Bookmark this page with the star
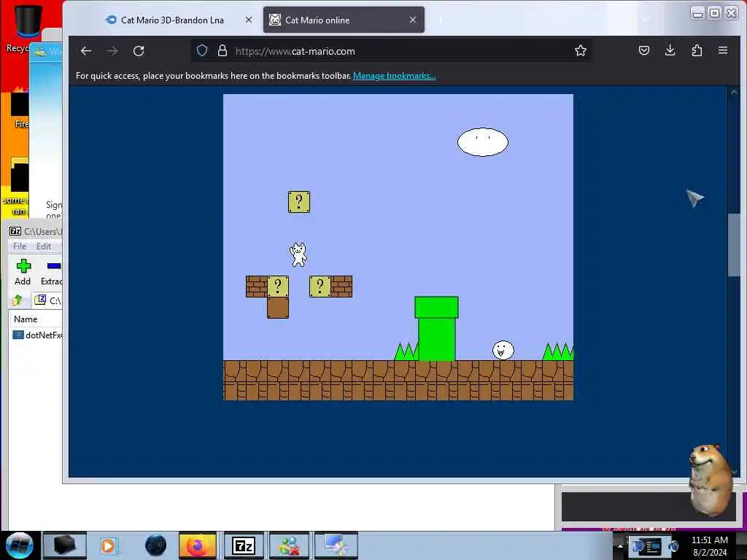Viewport: 747px width, 560px height. tap(580, 50)
